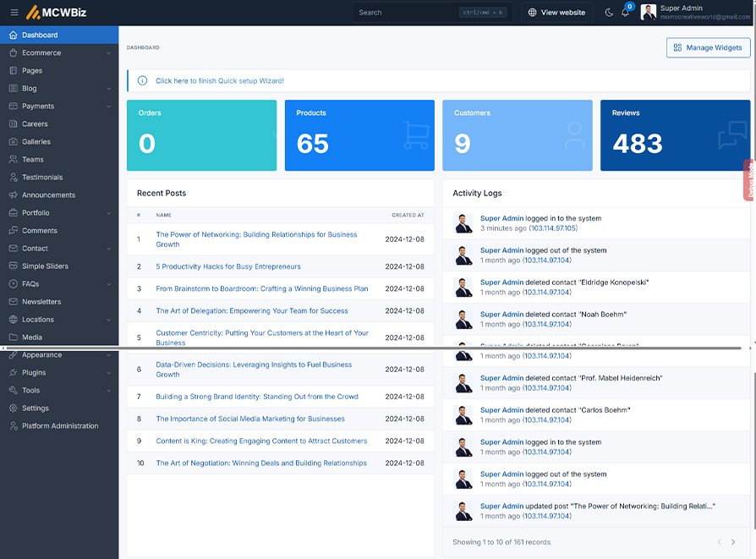Expand the Payments dropdown arrow

(x=109, y=107)
